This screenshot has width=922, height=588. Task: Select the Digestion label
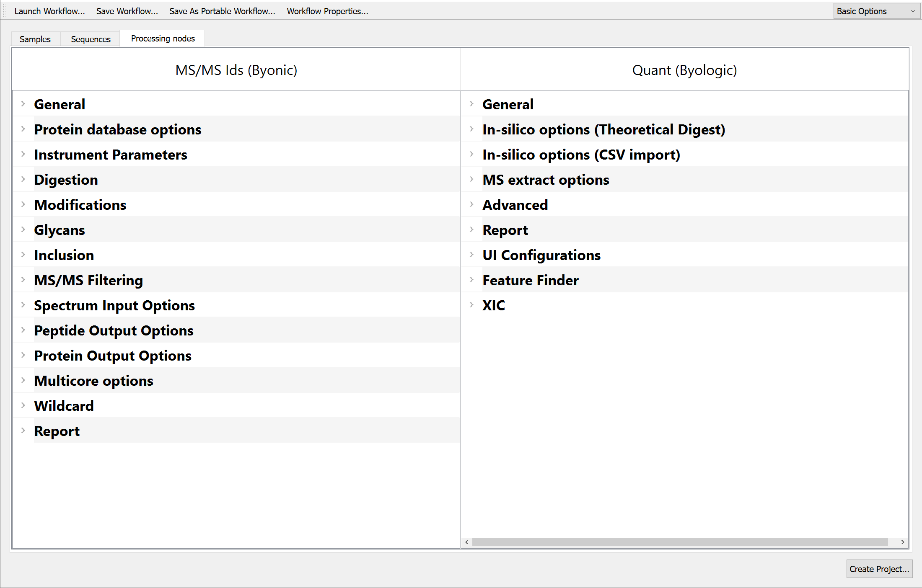[66, 180]
